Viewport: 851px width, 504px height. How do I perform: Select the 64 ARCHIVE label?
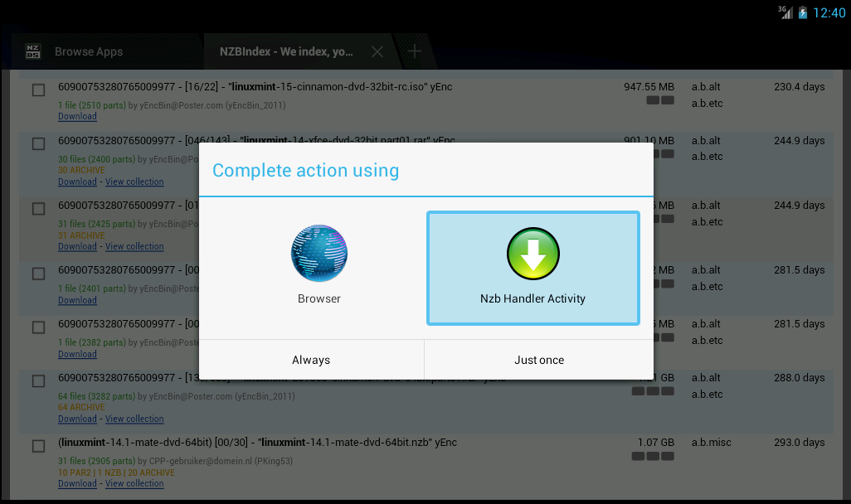coord(81,408)
